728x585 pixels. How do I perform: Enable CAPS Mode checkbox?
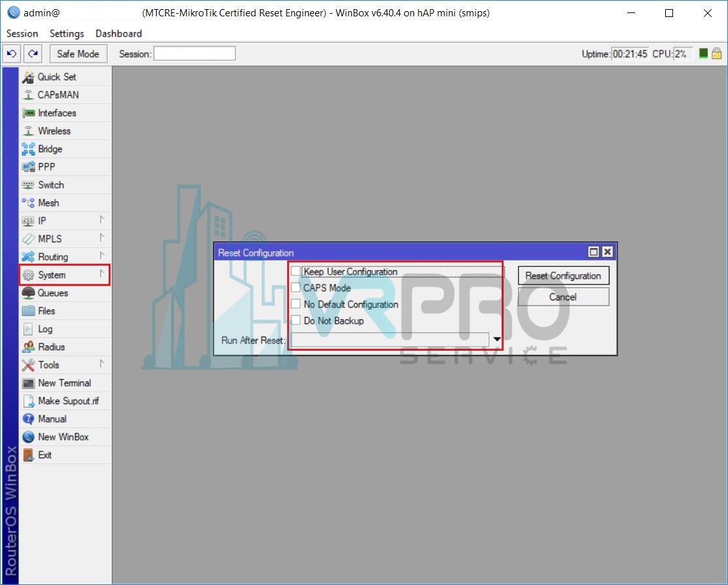click(x=295, y=288)
